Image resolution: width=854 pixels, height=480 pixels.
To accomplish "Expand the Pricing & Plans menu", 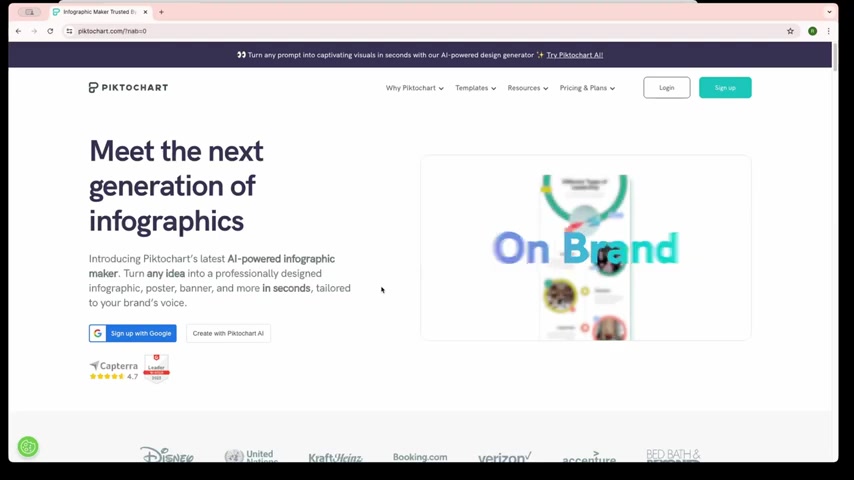I will [x=587, y=88].
